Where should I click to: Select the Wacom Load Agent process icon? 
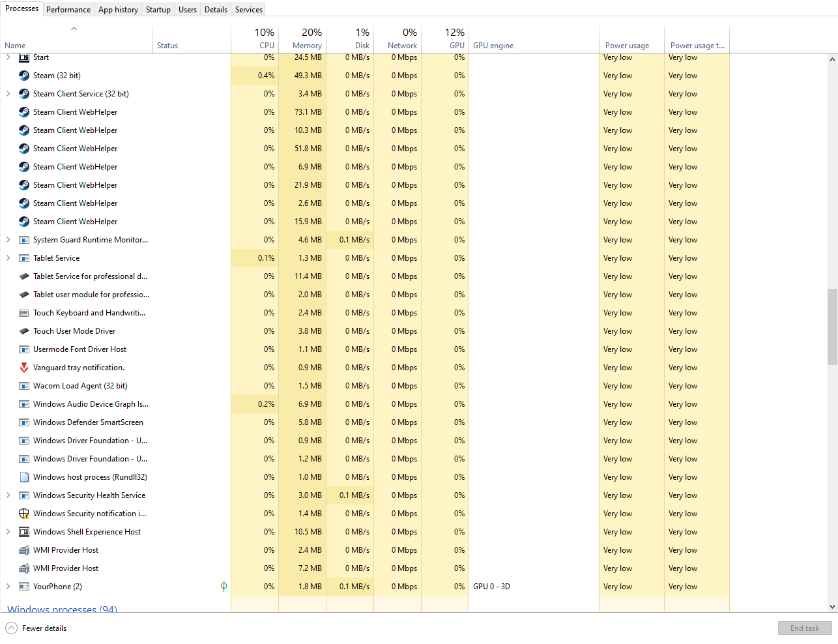click(x=24, y=386)
